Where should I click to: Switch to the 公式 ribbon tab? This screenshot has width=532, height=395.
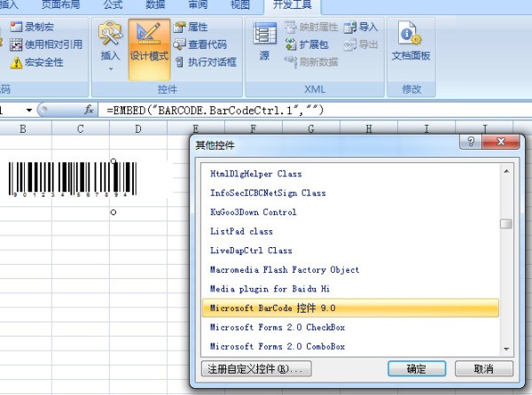coord(113,5)
